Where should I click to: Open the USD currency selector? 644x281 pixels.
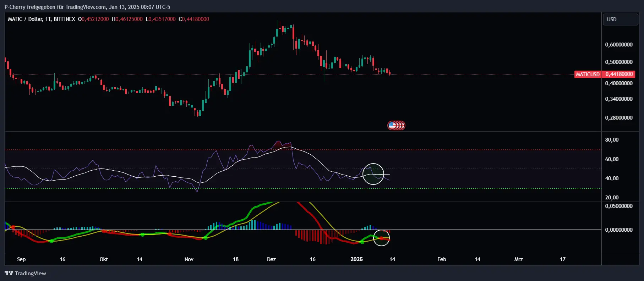[x=620, y=20]
